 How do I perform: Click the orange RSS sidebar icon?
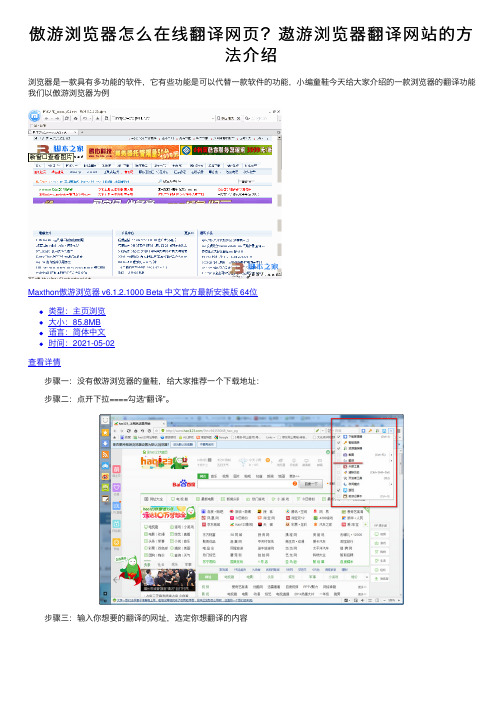(105, 454)
